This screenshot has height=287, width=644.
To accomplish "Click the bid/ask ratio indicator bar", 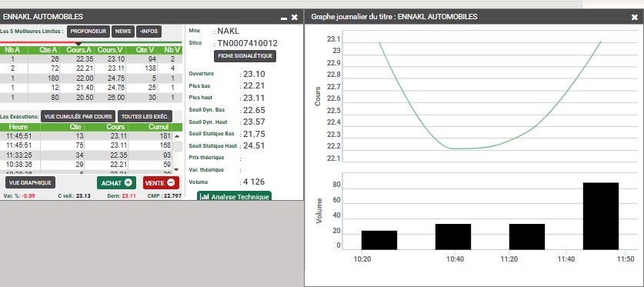I will tap(90, 42).
